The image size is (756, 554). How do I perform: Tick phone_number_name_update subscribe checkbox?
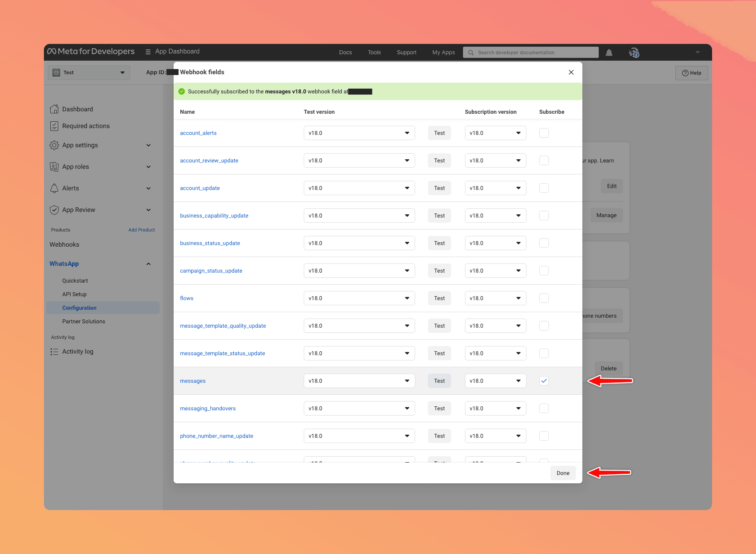tap(544, 436)
